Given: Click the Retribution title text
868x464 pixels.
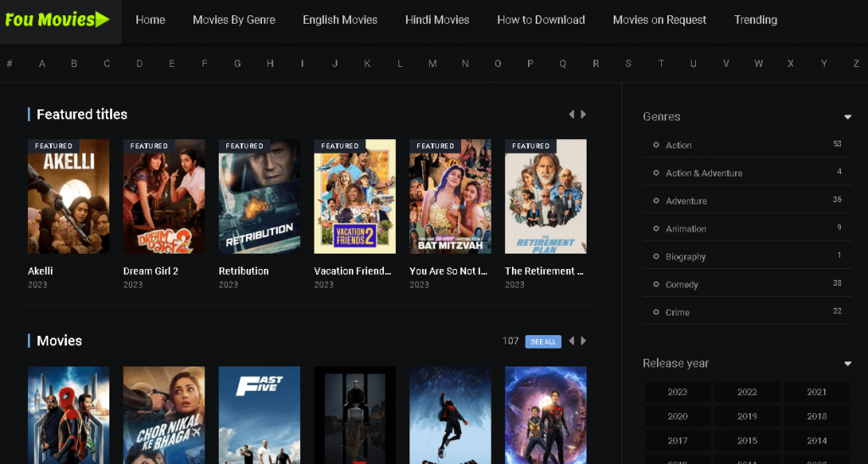Looking at the screenshot, I should point(243,271).
